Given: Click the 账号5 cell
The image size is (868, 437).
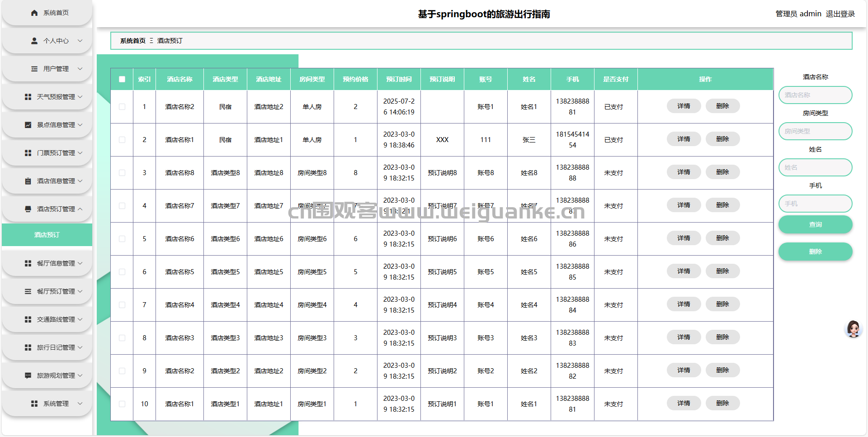Looking at the screenshot, I should pyautogui.click(x=486, y=272).
